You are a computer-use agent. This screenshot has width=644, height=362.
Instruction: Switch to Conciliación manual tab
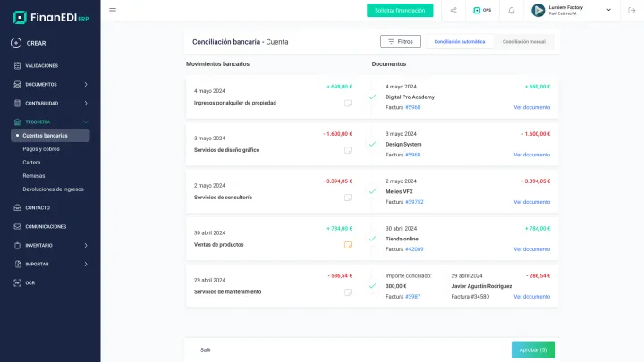[523, 41]
